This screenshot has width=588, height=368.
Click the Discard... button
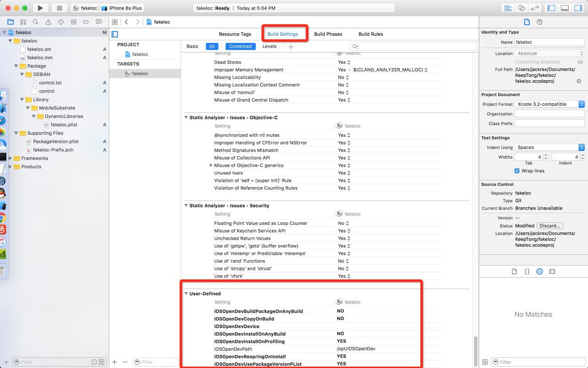pos(549,226)
